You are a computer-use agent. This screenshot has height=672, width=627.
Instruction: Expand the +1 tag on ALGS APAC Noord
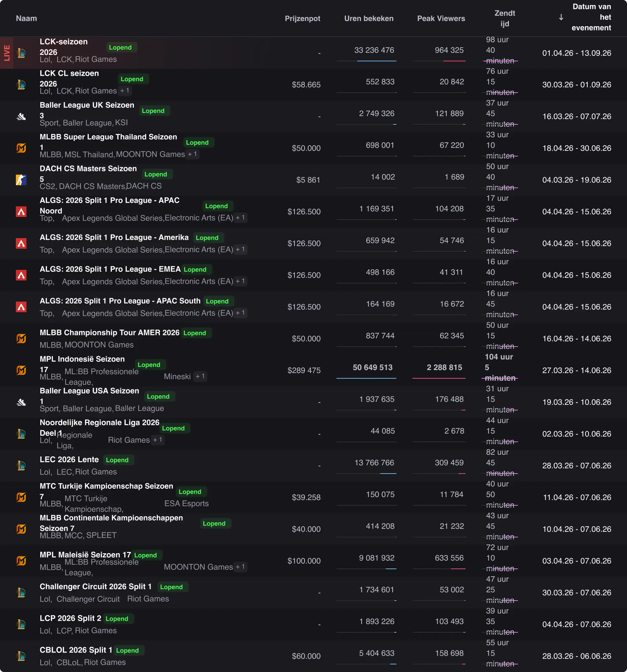coord(240,218)
